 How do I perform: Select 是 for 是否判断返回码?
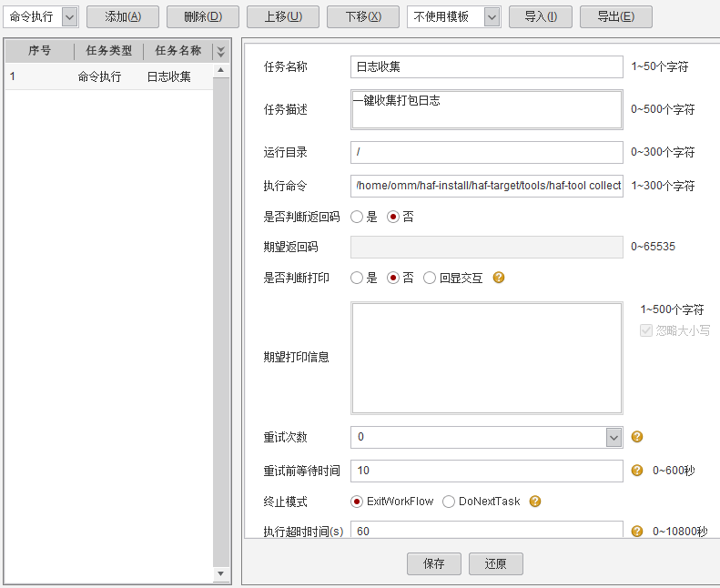357,217
